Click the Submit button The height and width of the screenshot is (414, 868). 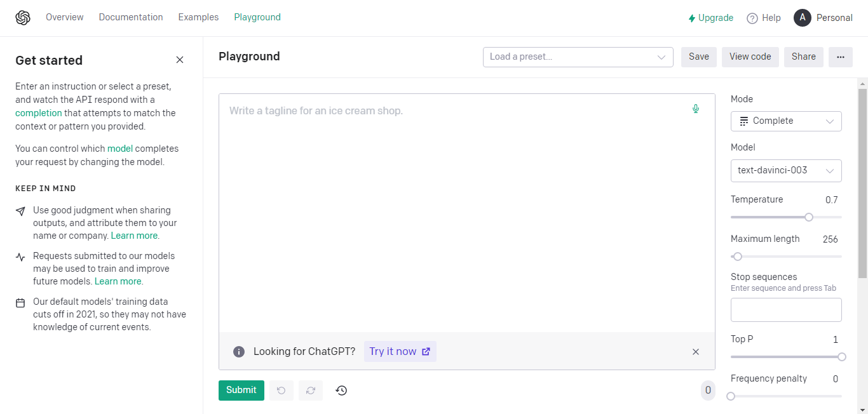241,391
